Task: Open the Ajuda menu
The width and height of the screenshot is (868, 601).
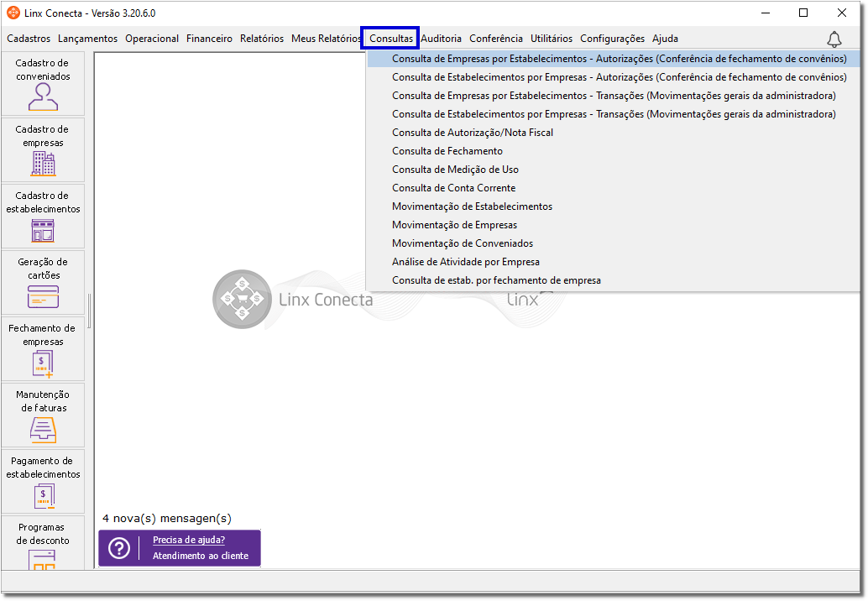Action: click(665, 39)
